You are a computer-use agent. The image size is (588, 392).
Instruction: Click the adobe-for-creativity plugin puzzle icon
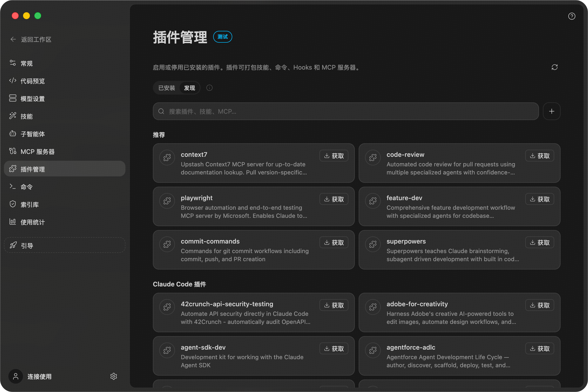[373, 307]
